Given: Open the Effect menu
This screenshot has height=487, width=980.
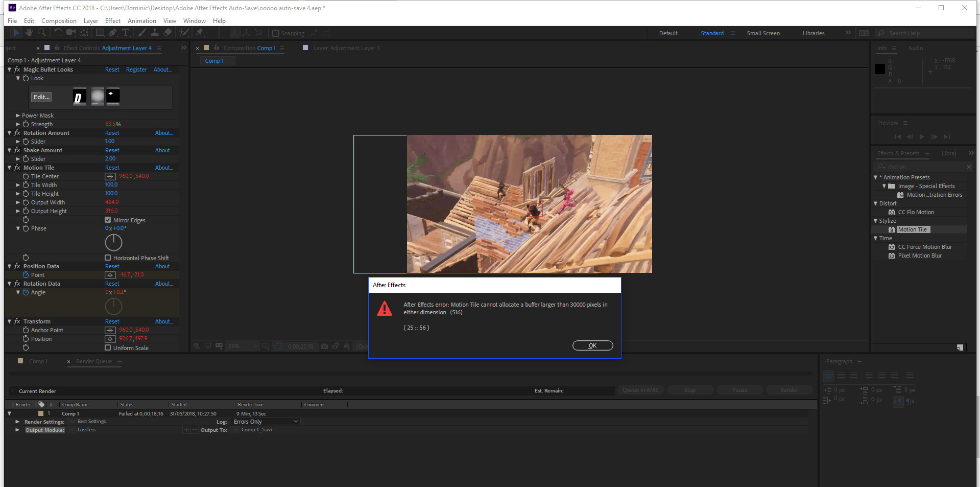Looking at the screenshot, I should point(113,21).
